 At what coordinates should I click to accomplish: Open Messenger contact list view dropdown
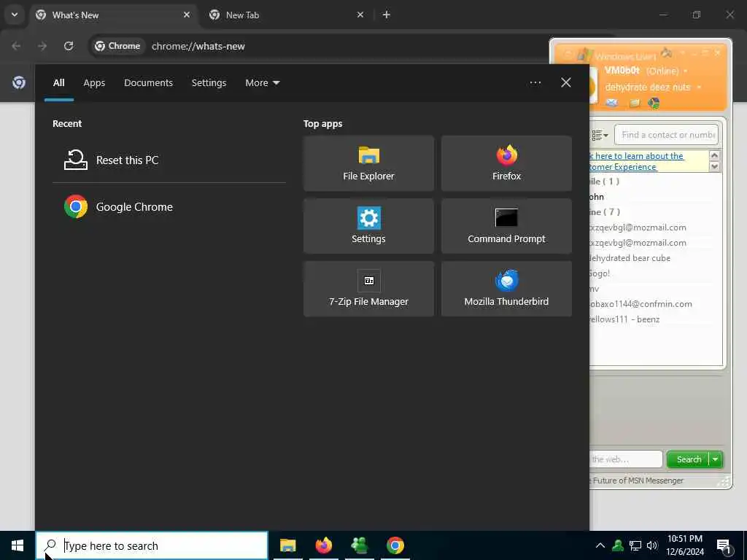point(600,135)
